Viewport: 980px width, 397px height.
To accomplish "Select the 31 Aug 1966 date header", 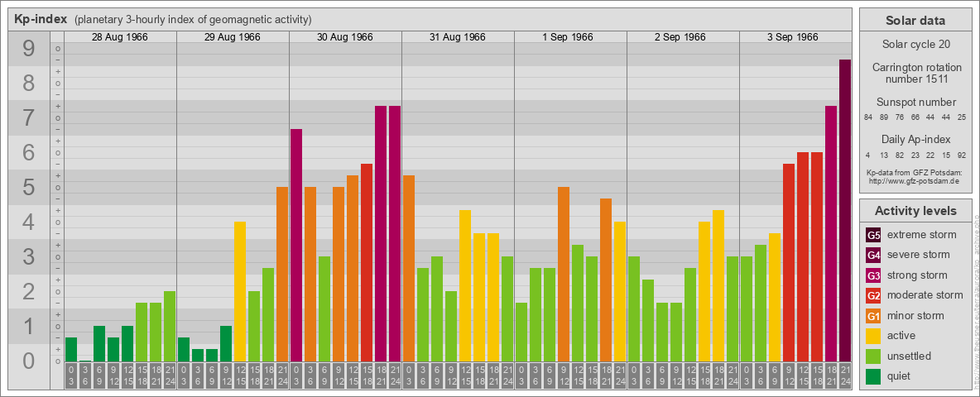I will (x=458, y=37).
